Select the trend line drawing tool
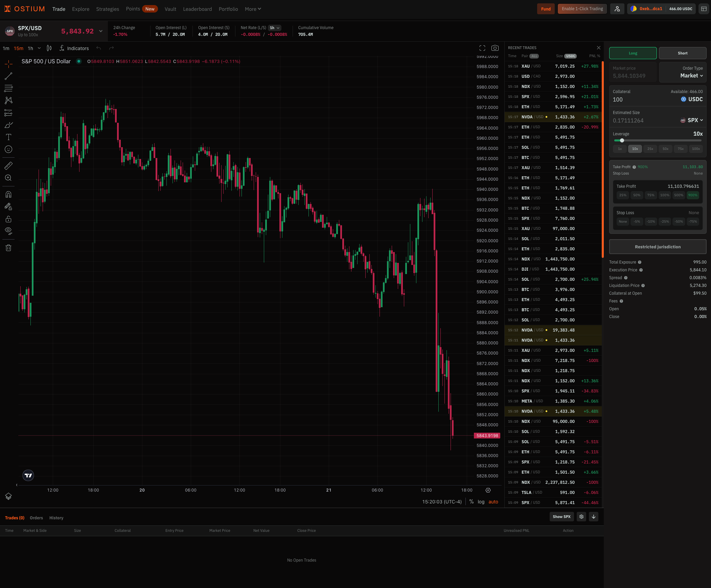711x588 pixels. pos(8,76)
